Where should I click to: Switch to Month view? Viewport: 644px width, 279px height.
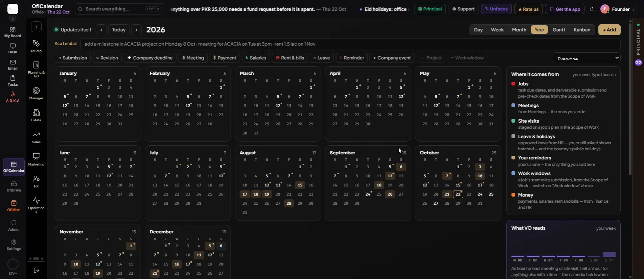tap(519, 30)
